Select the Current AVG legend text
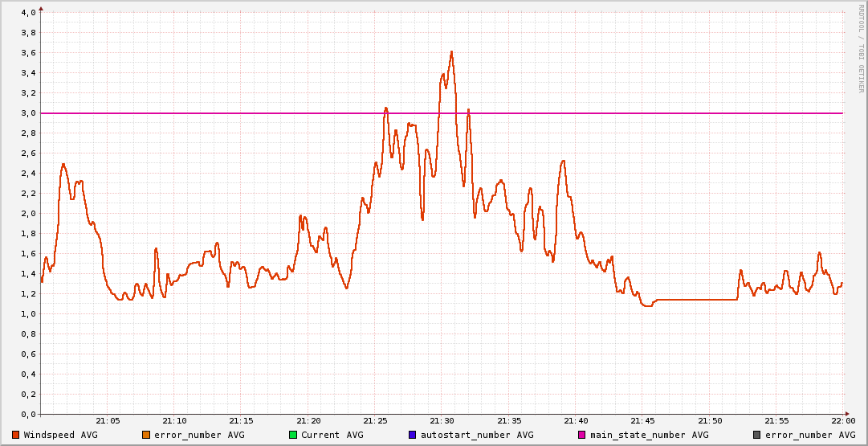Image resolution: width=868 pixels, height=446 pixels. pos(332,435)
